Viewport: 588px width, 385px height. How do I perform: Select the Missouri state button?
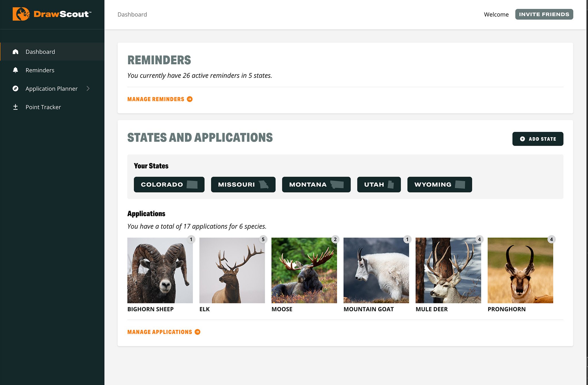point(243,184)
